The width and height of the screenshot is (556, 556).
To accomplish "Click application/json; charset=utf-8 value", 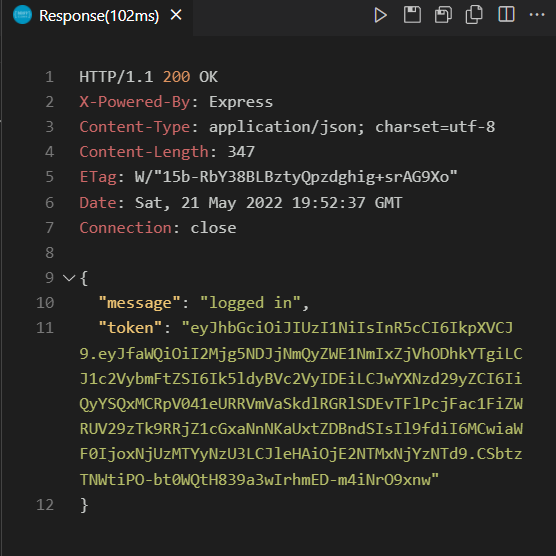I will coord(352,127).
